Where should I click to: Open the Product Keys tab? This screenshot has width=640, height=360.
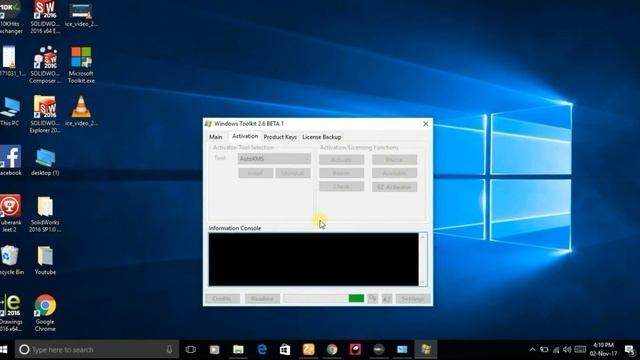280,137
